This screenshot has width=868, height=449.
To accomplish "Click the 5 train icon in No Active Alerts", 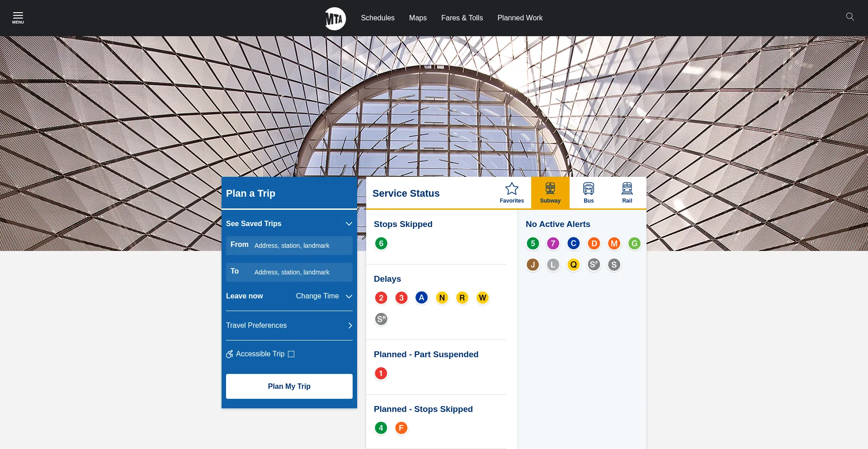I will pos(533,244).
